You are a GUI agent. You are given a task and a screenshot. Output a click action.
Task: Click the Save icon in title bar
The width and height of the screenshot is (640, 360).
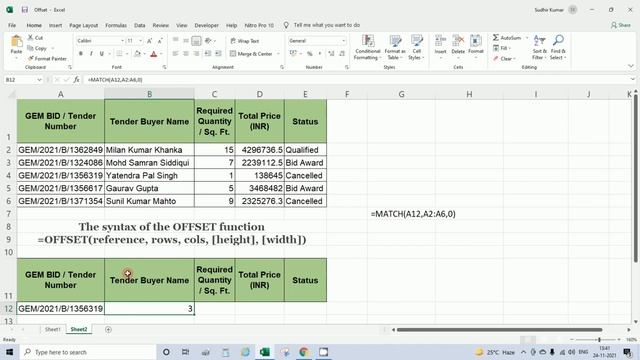click(x=25, y=9)
